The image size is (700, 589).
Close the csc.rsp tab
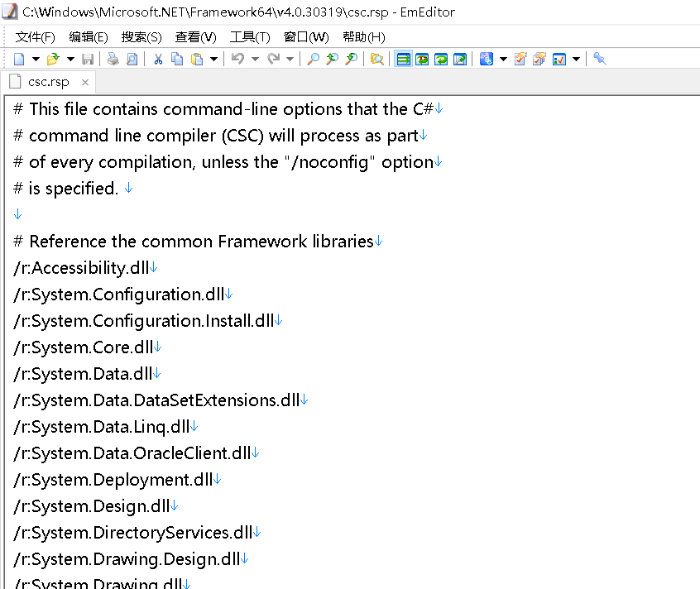tap(85, 82)
